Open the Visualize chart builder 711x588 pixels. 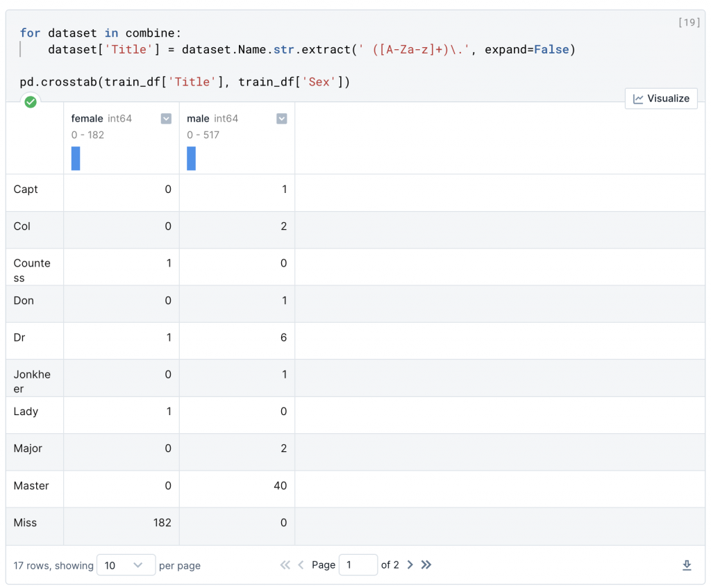click(x=661, y=99)
